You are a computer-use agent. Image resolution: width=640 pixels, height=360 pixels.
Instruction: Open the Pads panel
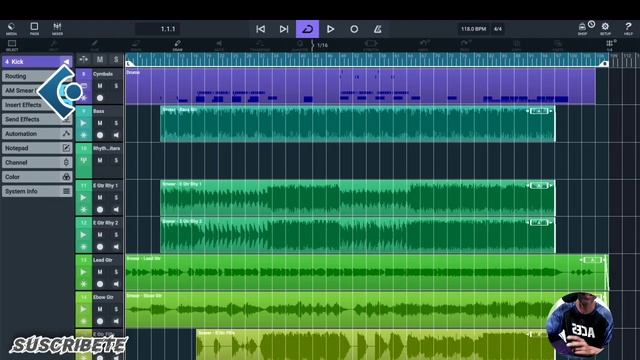click(34, 29)
